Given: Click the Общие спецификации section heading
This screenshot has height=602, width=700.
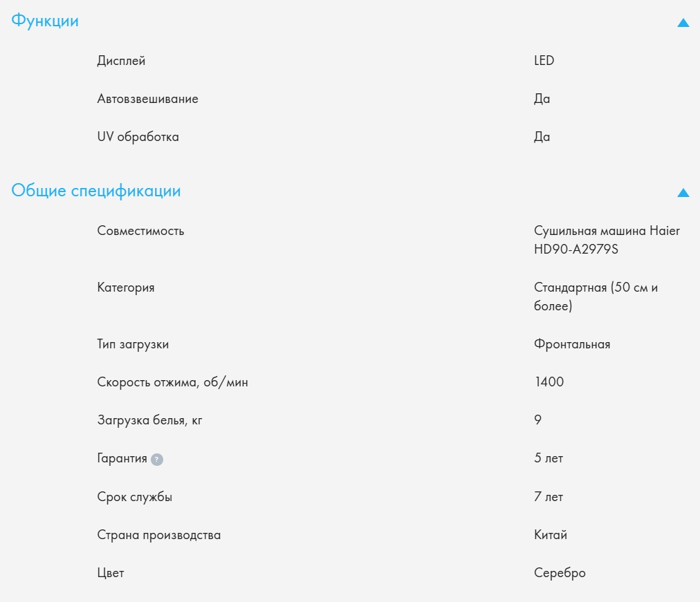Looking at the screenshot, I should click(x=96, y=191).
